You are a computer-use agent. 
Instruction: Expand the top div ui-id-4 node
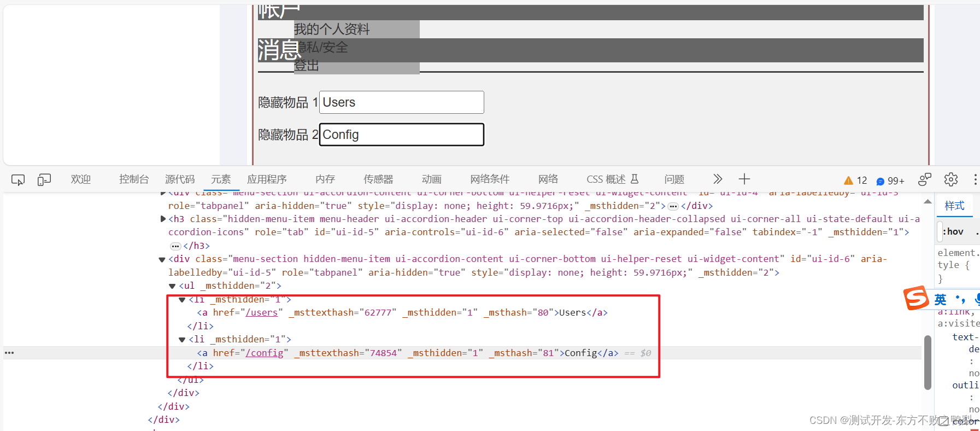[163, 193]
